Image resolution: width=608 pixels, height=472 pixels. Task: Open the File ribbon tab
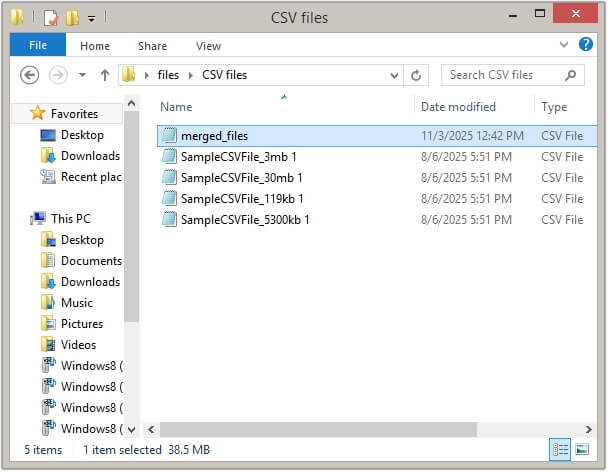pyautogui.click(x=38, y=45)
